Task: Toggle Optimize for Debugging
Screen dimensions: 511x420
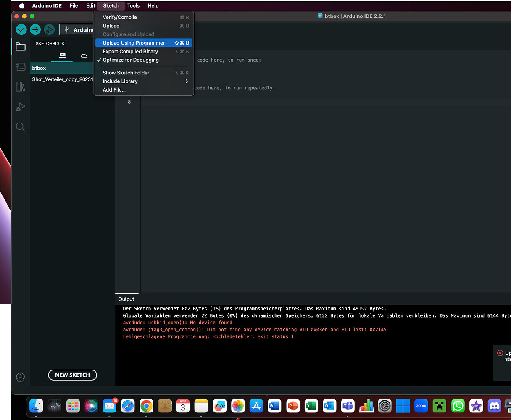Action: point(144,60)
